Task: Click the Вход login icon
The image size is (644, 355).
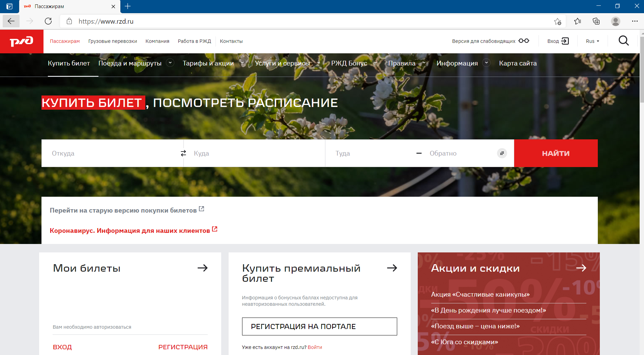Action: click(565, 41)
